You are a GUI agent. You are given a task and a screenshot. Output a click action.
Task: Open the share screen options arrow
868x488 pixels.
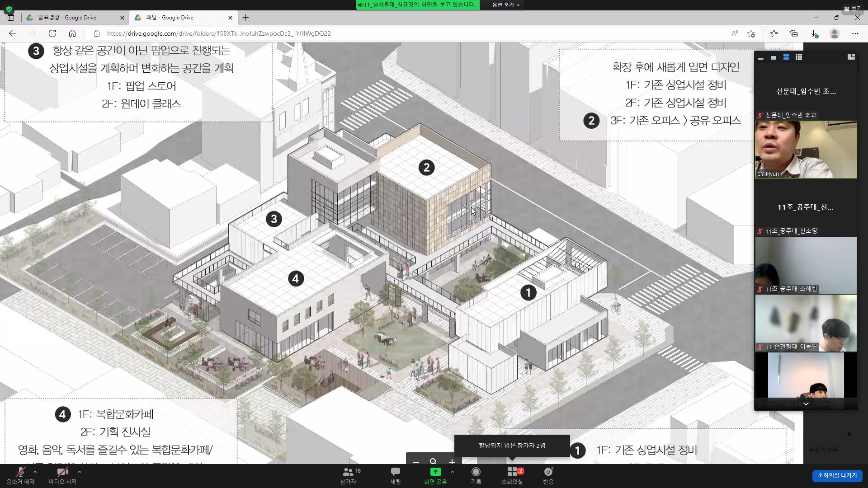point(453,471)
